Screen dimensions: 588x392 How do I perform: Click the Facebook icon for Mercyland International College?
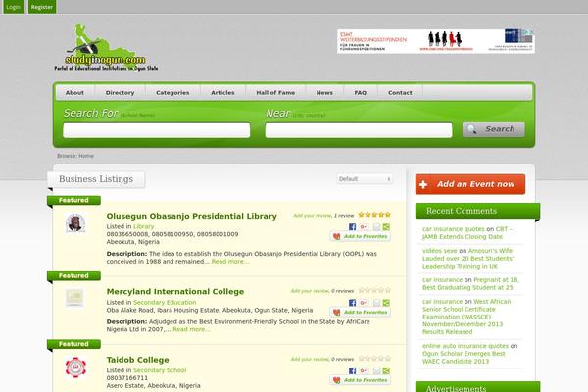pyautogui.click(x=352, y=303)
